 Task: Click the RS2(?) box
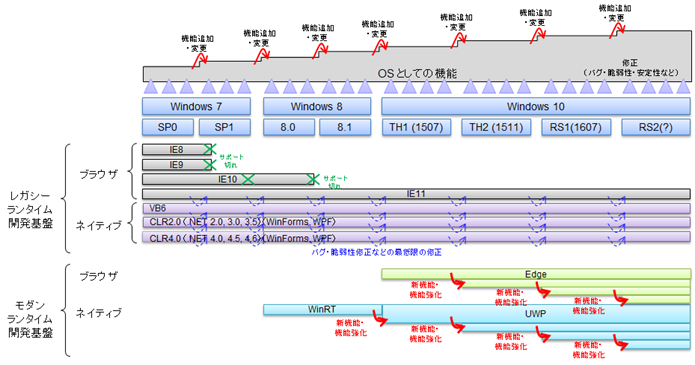click(656, 127)
